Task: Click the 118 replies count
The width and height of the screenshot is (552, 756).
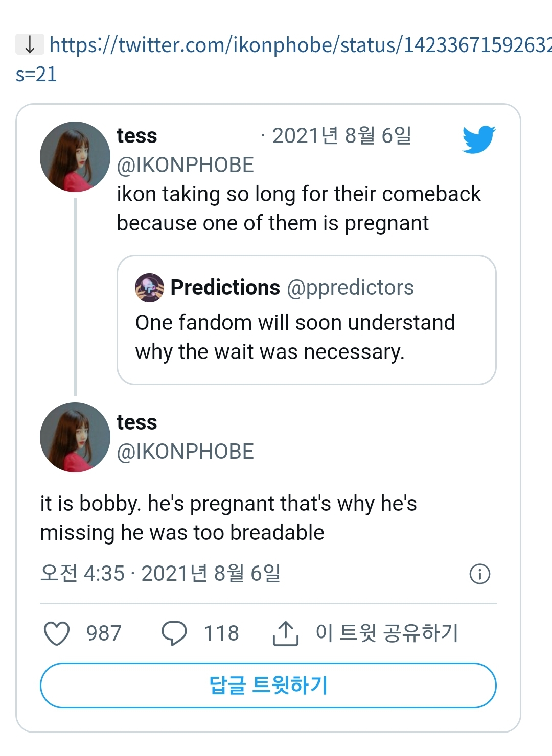Action: 221,633
